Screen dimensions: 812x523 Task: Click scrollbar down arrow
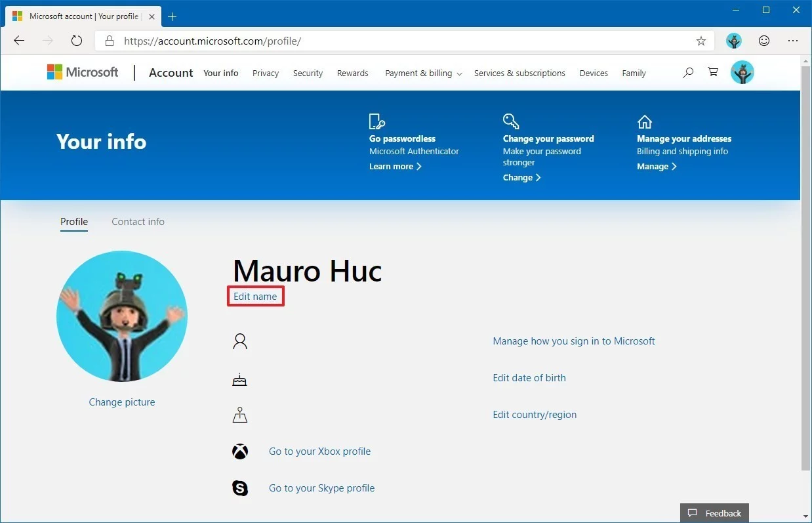(x=806, y=517)
